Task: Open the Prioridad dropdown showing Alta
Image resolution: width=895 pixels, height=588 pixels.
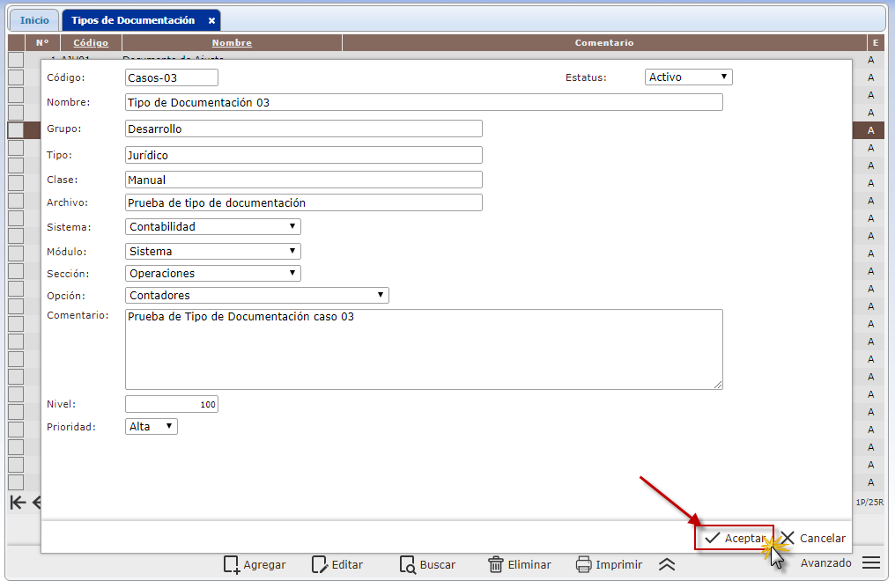Action: point(152,427)
